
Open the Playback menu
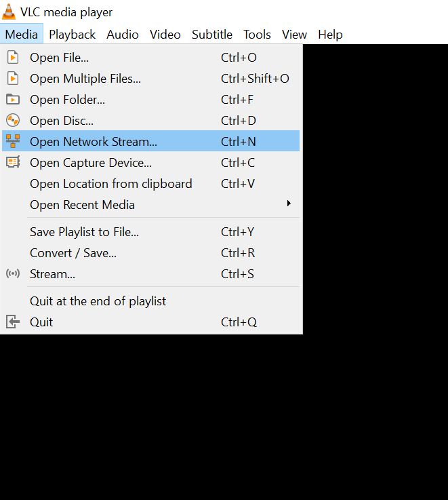click(72, 35)
